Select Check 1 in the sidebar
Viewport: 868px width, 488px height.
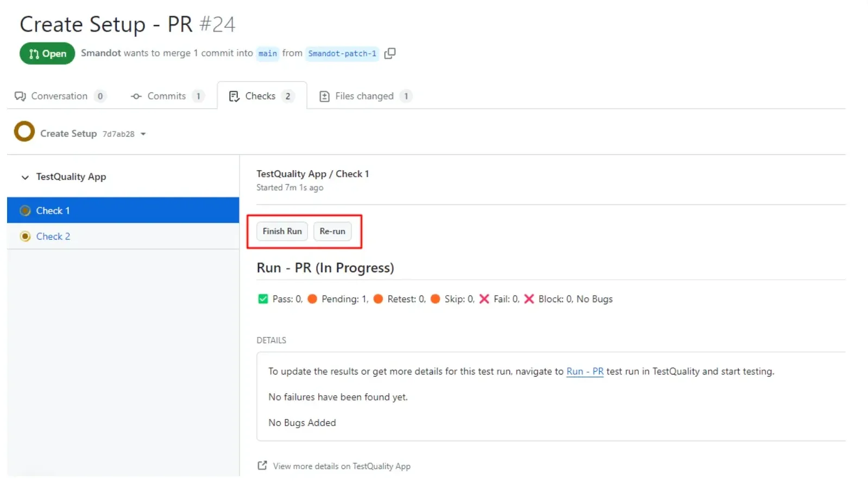[x=123, y=210]
